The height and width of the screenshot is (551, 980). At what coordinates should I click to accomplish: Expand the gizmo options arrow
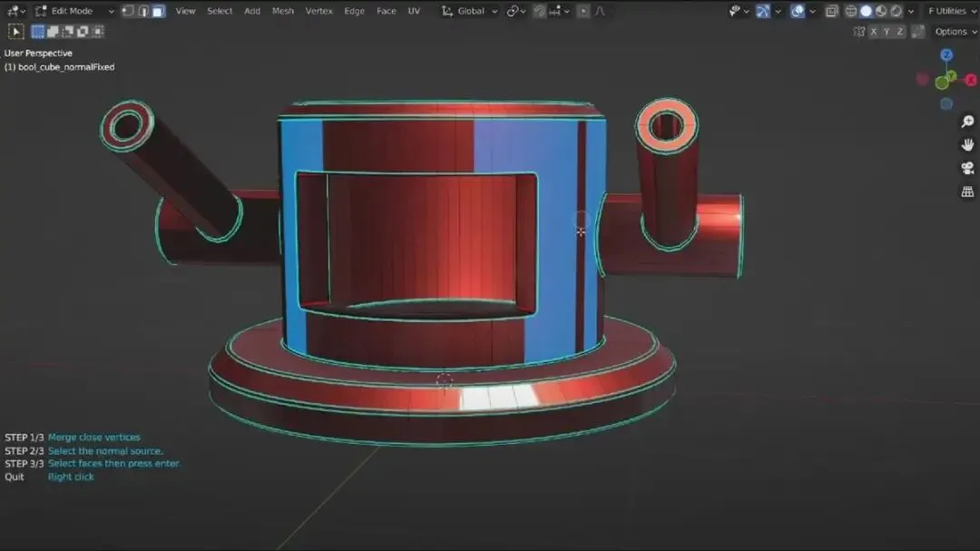click(779, 11)
